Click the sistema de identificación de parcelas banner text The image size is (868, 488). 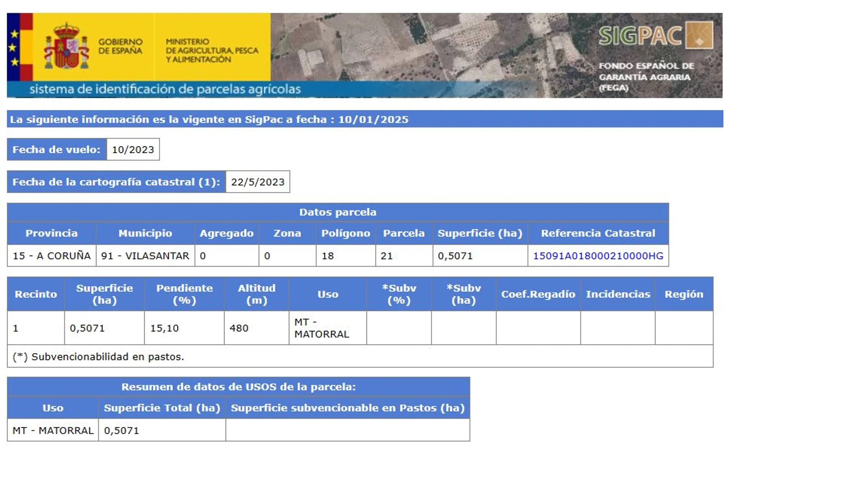coord(165,89)
